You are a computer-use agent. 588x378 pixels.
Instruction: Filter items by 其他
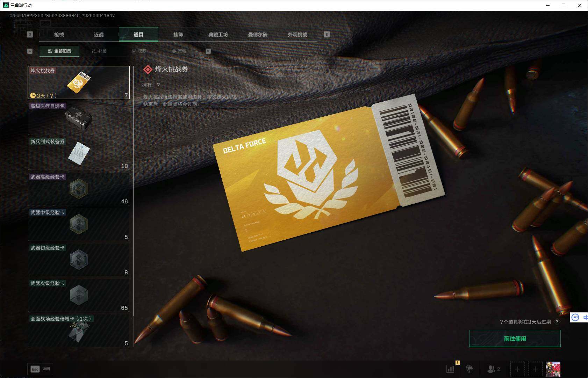(179, 51)
